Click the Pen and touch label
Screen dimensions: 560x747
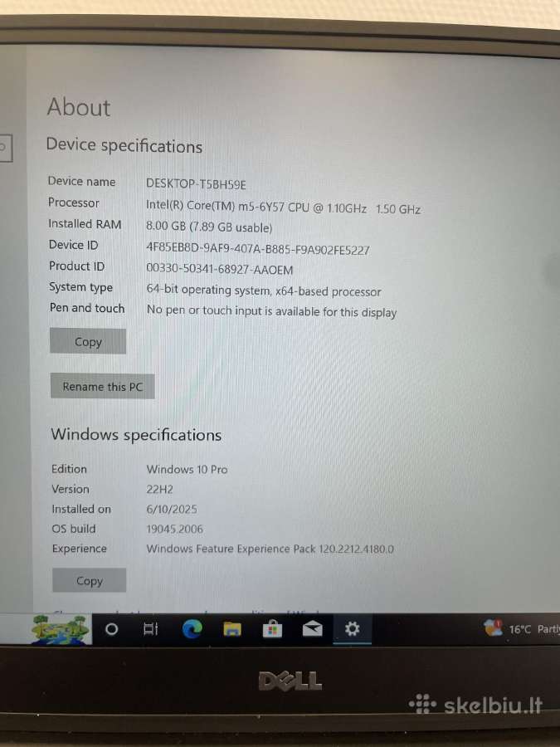tap(87, 308)
